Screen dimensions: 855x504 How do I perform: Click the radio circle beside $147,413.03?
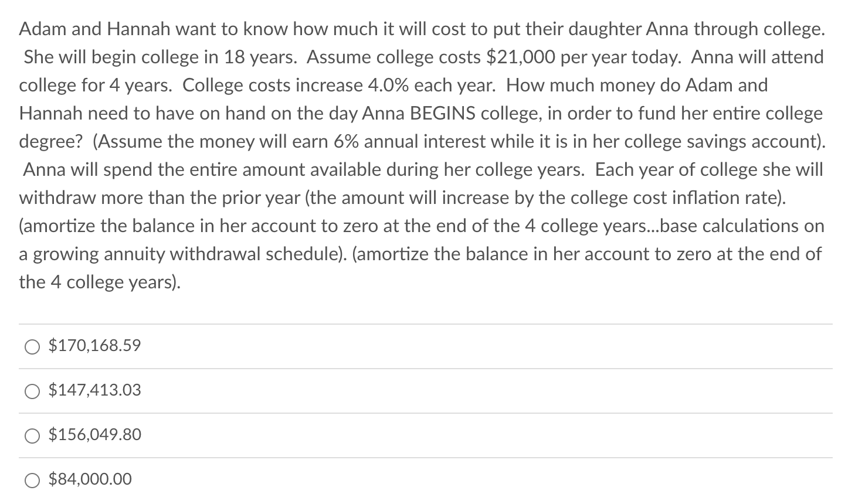pyautogui.click(x=32, y=390)
